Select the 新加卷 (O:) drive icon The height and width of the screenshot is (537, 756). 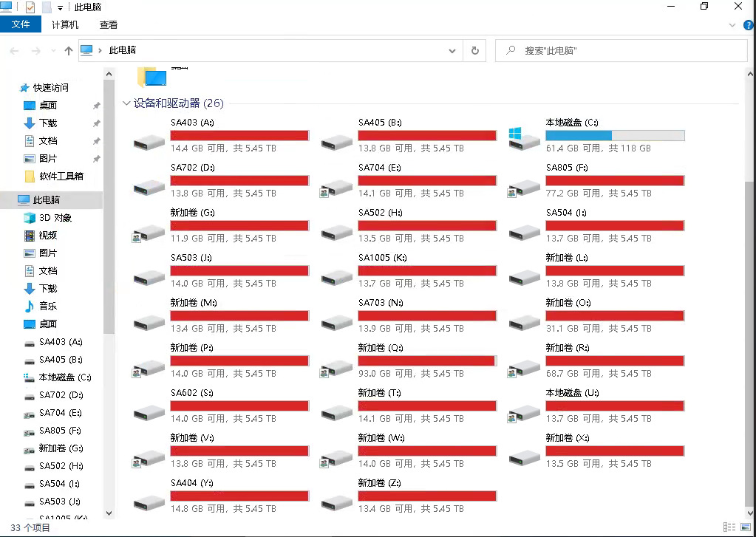click(x=524, y=323)
